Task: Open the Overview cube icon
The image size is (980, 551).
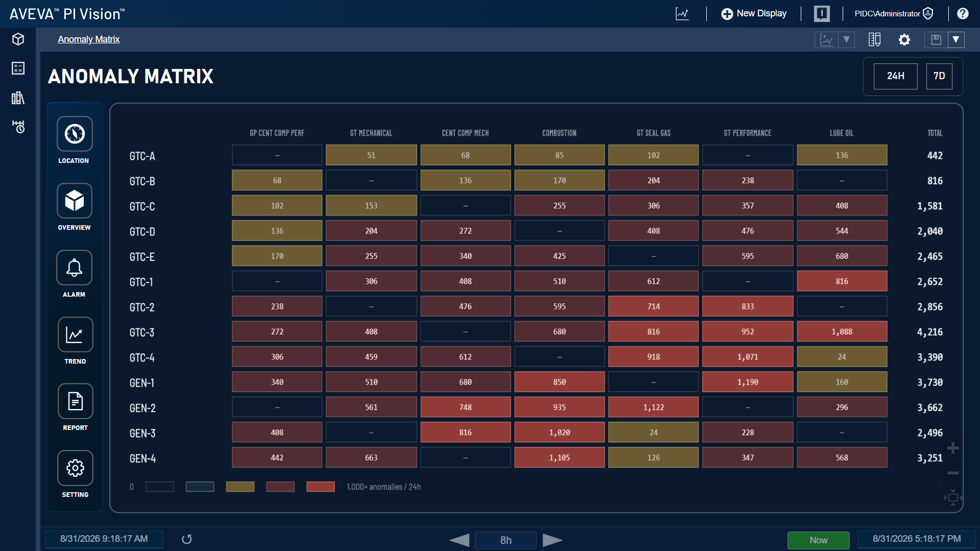Action: pos(75,201)
